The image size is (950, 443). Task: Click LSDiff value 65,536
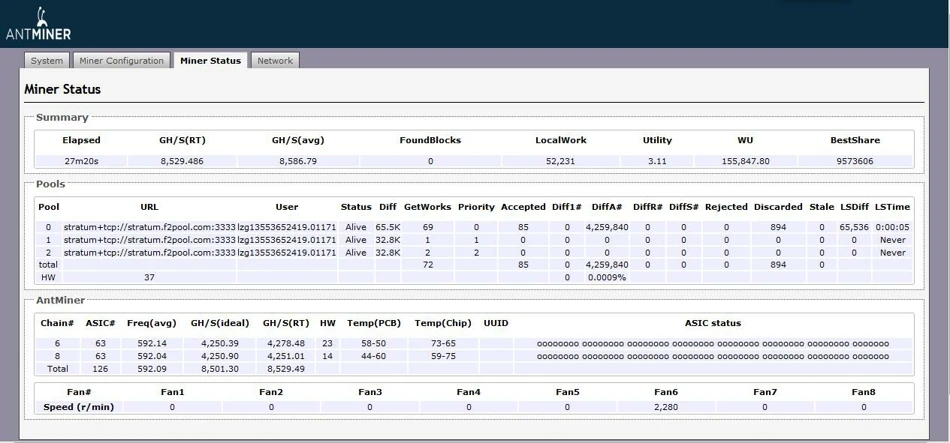click(854, 227)
